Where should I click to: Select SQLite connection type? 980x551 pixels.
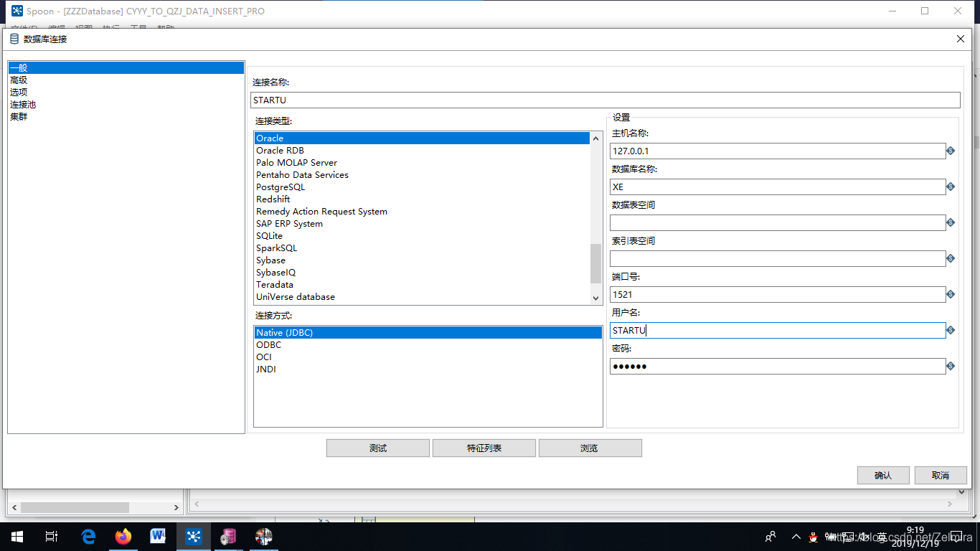(x=422, y=236)
